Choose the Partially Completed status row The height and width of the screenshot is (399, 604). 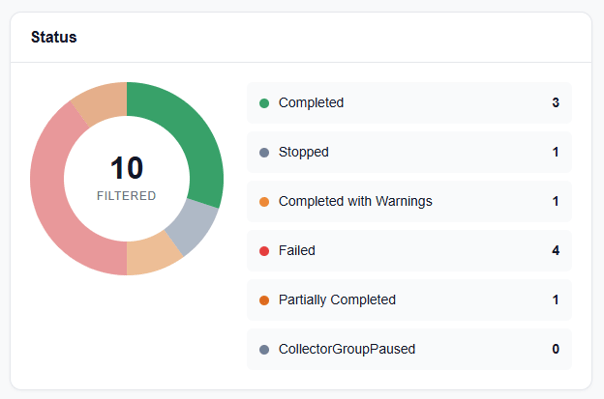click(x=409, y=300)
